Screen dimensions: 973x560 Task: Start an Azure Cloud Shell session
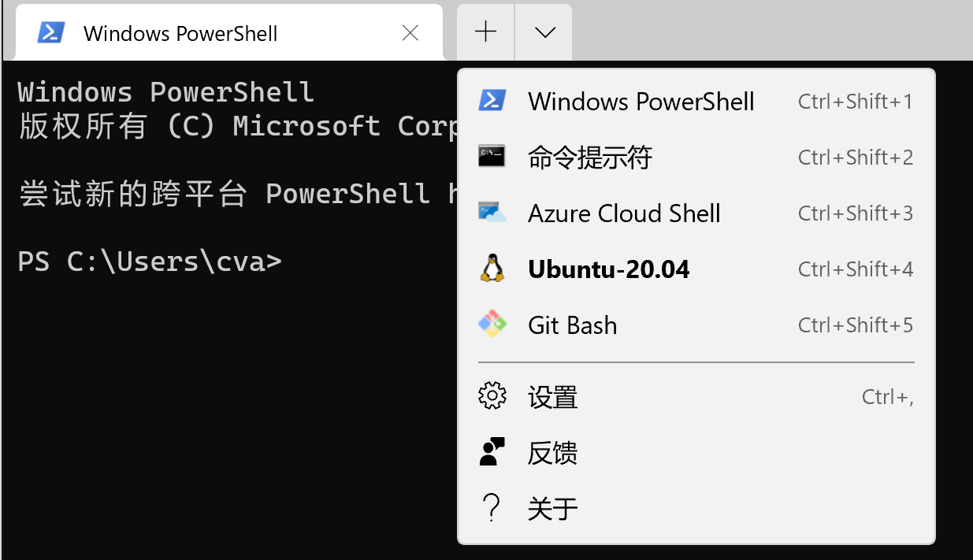coord(624,213)
